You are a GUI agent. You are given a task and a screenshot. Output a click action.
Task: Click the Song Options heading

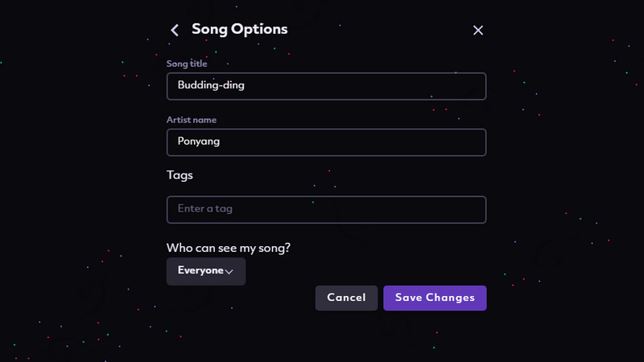coord(239,29)
